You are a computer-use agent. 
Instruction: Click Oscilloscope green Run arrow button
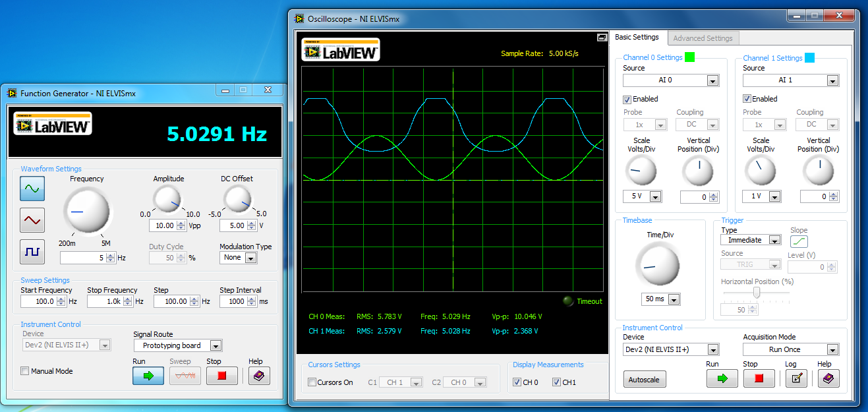click(x=722, y=378)
